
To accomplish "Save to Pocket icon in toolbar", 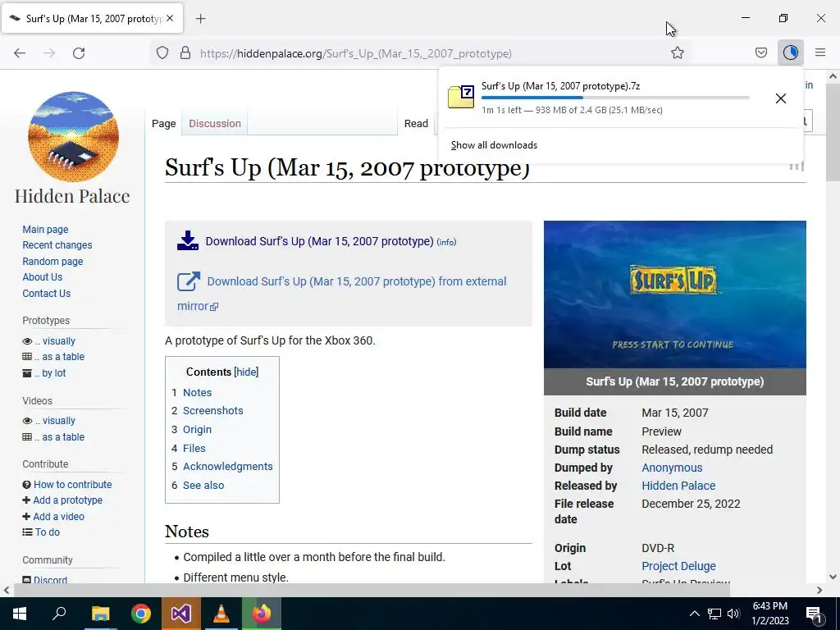I will click(x=760, y=53).
